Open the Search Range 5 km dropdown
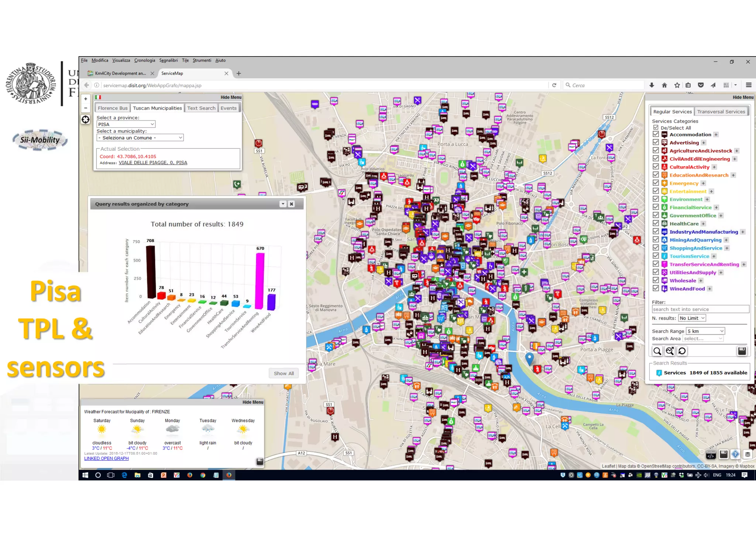This screenshot has height=535, width=756. tap(705, 331)
